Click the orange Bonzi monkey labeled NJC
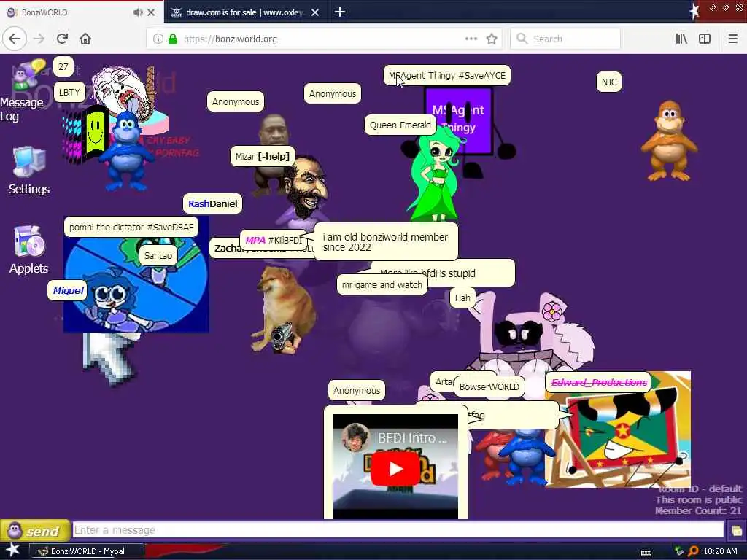This screenshot has height=560, width=747. point(669,141)
